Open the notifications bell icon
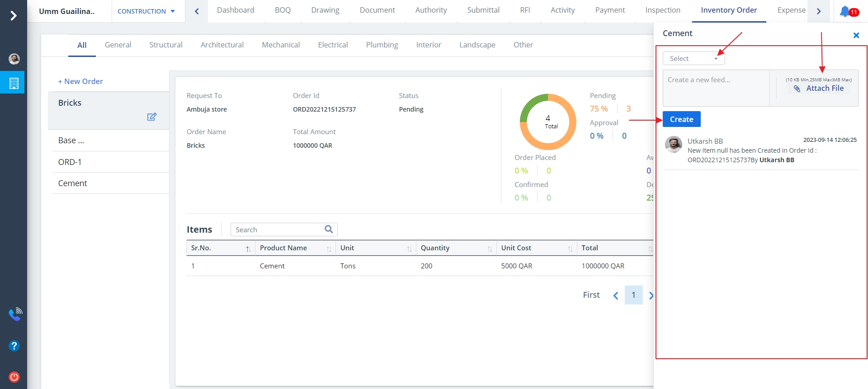The width and height of the screenshot is (868, 389). click(x=844, y=11)
